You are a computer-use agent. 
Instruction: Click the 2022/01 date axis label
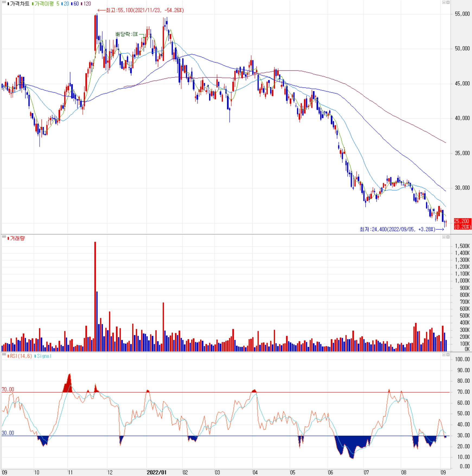[x=157, y=472]
